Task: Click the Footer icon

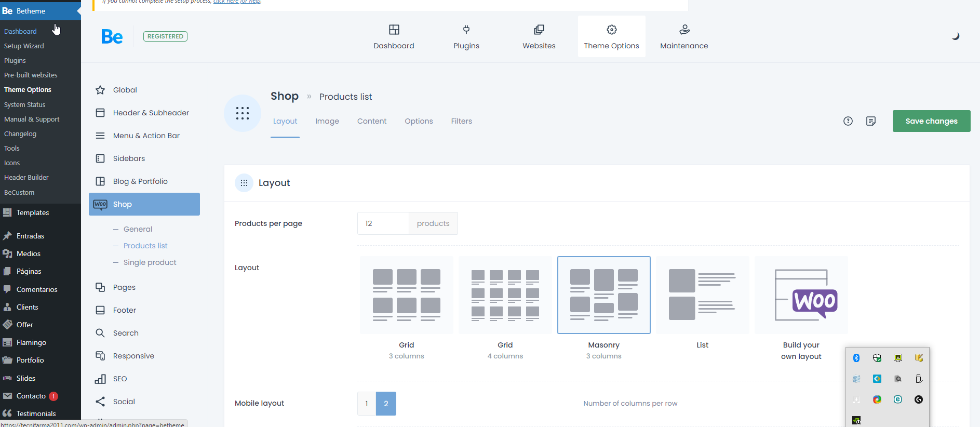Action: click(100, 310)
